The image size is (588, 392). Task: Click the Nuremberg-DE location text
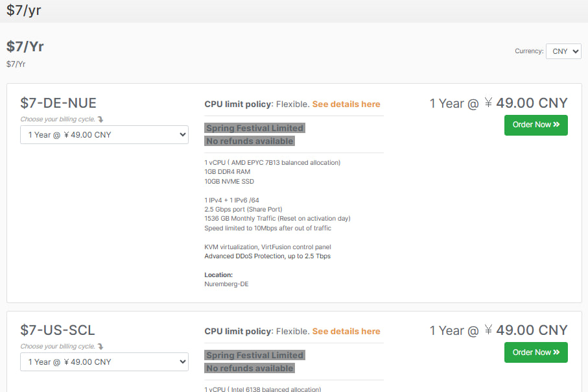[x=226, y=284]
